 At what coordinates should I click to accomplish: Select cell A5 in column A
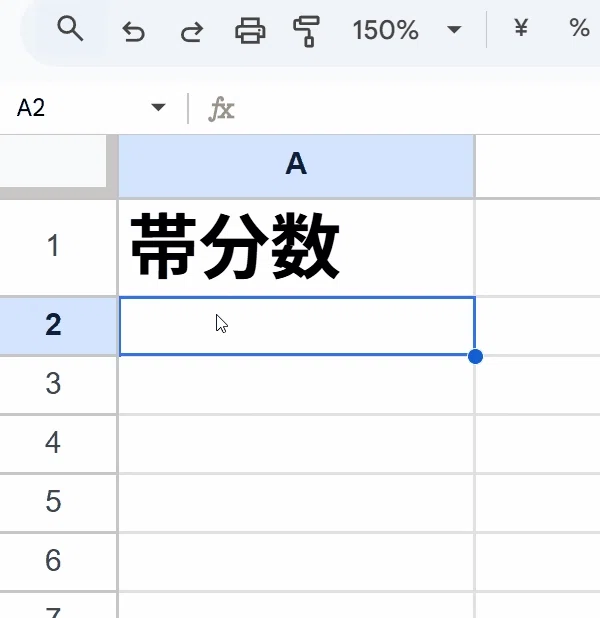coord(297,503)
